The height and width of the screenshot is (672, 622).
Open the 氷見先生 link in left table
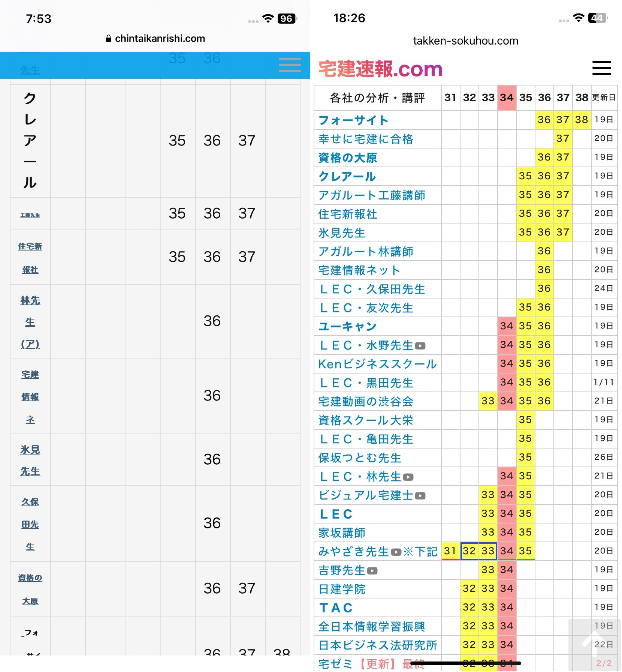[30, 460]
